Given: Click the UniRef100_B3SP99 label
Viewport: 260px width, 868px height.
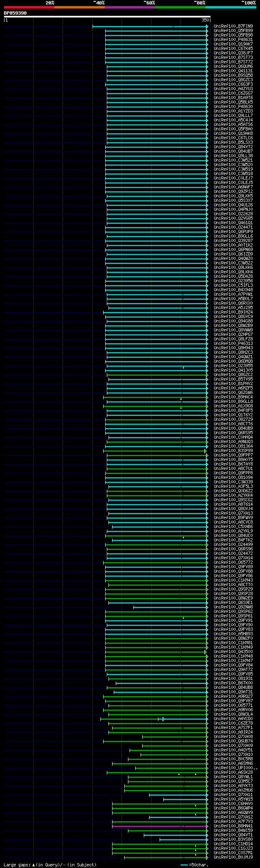Looking at the screenshot, I should click(233, 451).
